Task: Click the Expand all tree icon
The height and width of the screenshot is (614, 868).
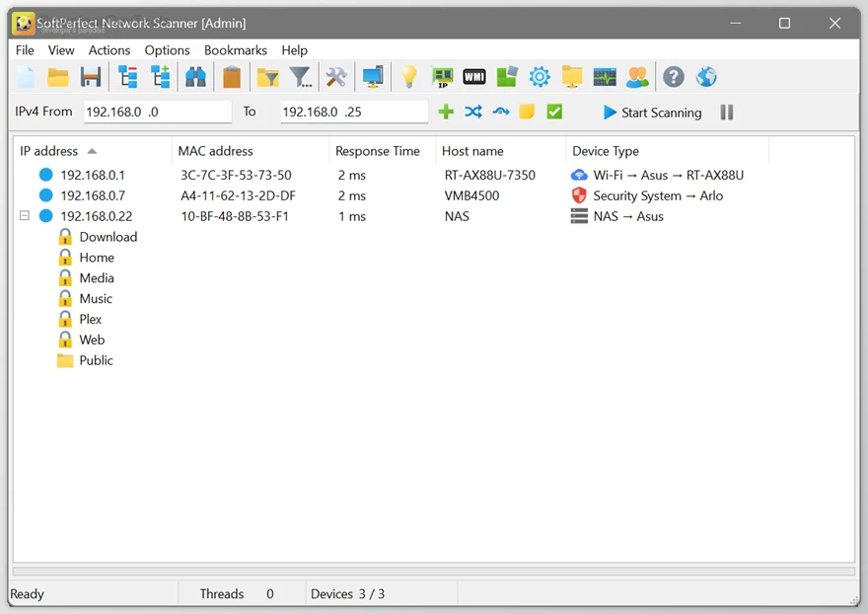Action: point(161,77)
